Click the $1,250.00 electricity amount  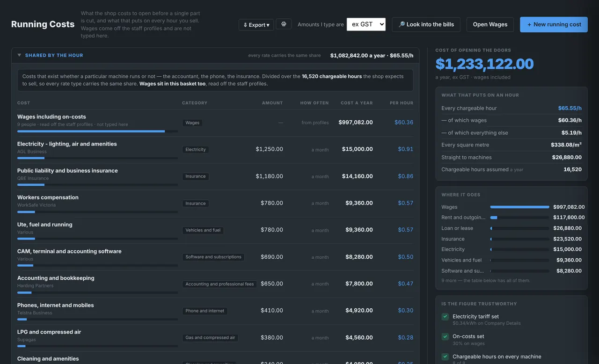click(x=269, y=149)
